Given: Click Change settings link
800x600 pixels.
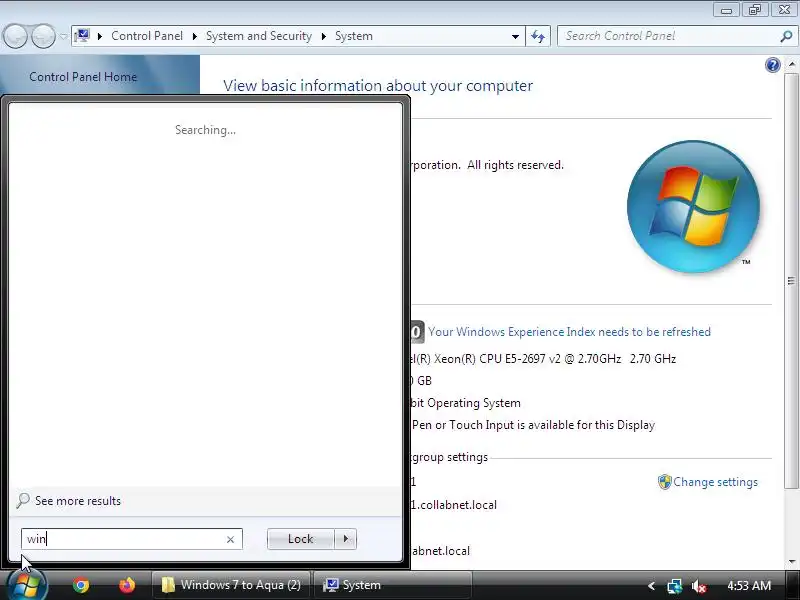Looking at the screenshot, I should tap(715, 482).
